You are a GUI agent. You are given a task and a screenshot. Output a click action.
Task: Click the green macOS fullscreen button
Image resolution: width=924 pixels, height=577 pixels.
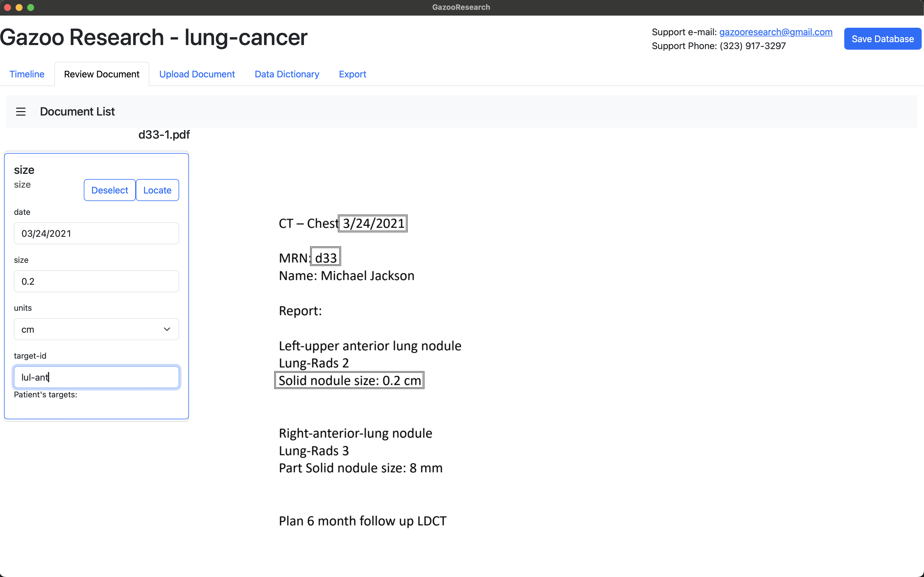pyautogui.click(x=31, y=7)
